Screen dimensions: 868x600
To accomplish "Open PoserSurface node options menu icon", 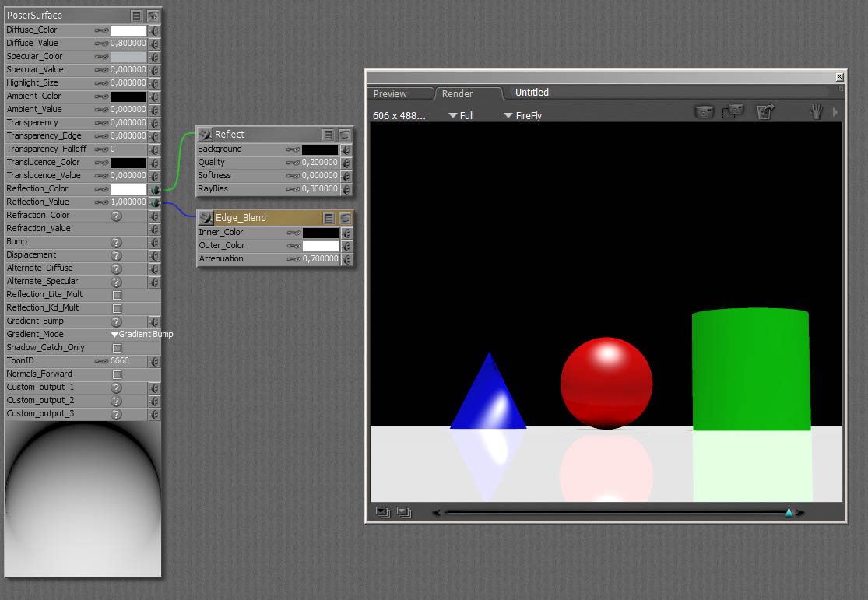I will pos(137,16).
